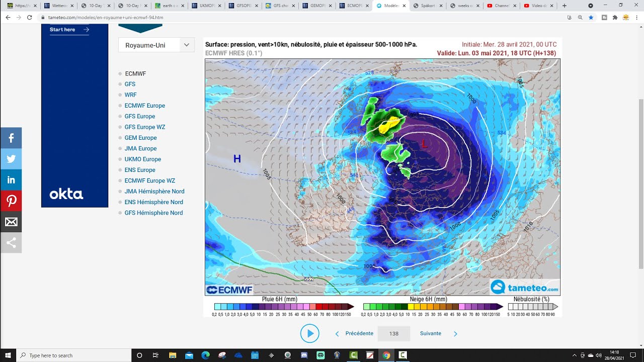Screen dimensions: 644x362
Task: Bookmark this page with the star
Action: [591, 17]
